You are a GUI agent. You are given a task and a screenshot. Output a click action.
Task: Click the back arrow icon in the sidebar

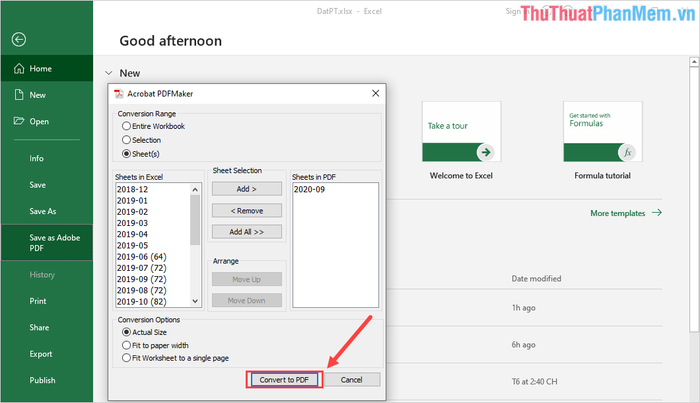(x=19, y=40)
